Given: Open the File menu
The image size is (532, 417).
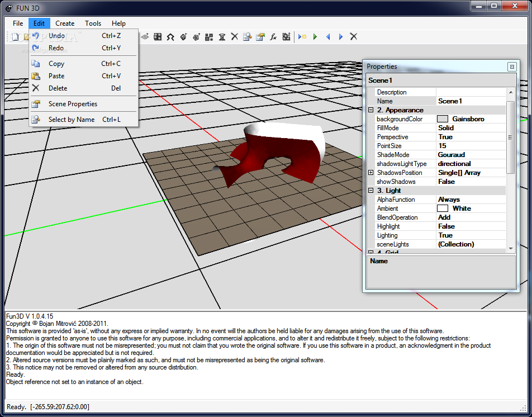Looking at the screenshot, I should [x=18, y=23].
